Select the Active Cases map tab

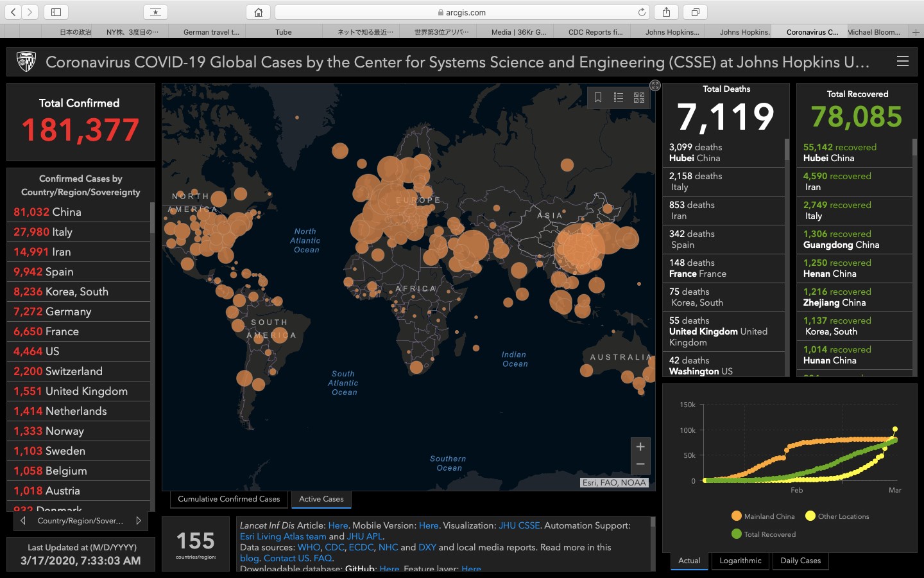pos(321,499)
